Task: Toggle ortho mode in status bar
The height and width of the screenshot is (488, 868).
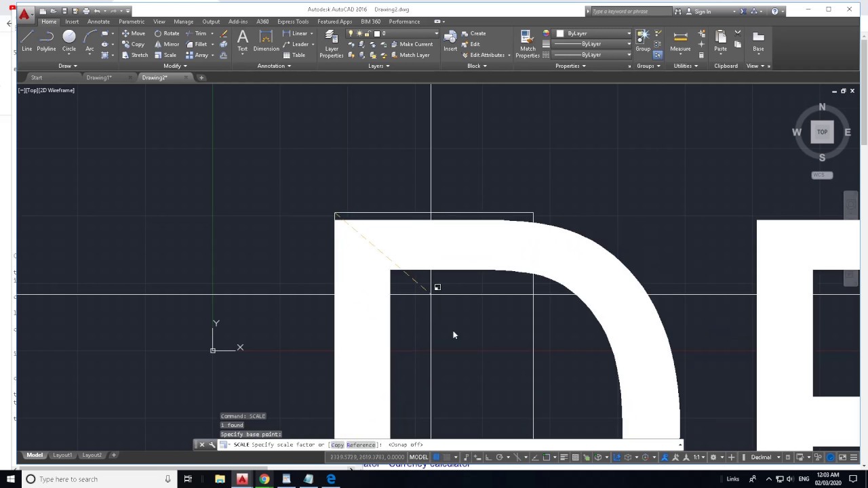Action: [488, 457]
